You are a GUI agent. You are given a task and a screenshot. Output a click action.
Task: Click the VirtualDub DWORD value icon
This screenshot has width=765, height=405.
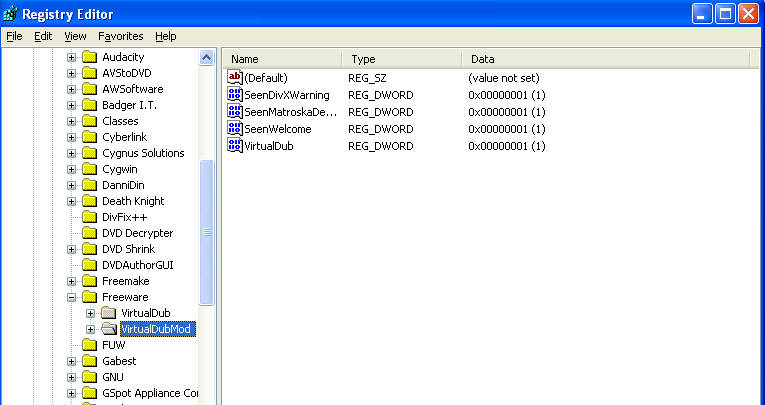coord(235,146)
